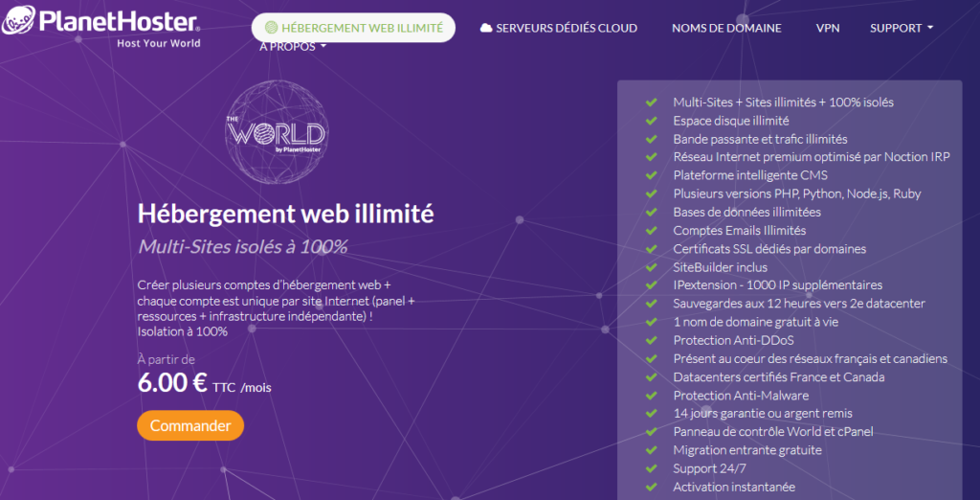This screenshot has width=980, height=500.
Task: Click the text Comptes Emails Illimités
Action: [x=740, y=230]
